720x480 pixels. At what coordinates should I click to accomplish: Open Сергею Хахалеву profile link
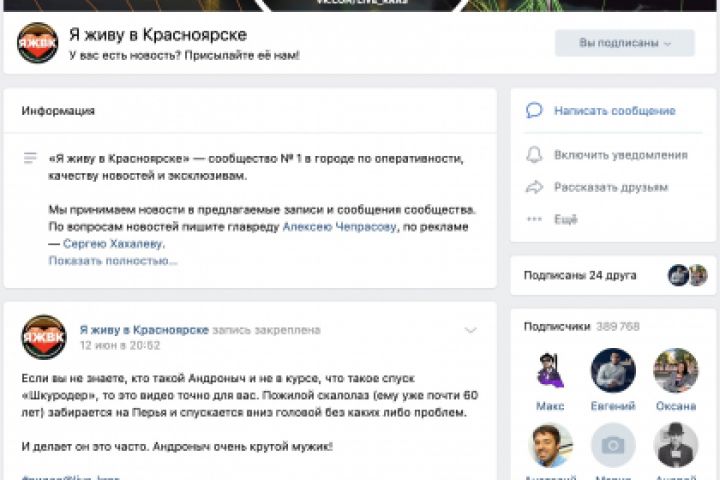coord(113,244)
